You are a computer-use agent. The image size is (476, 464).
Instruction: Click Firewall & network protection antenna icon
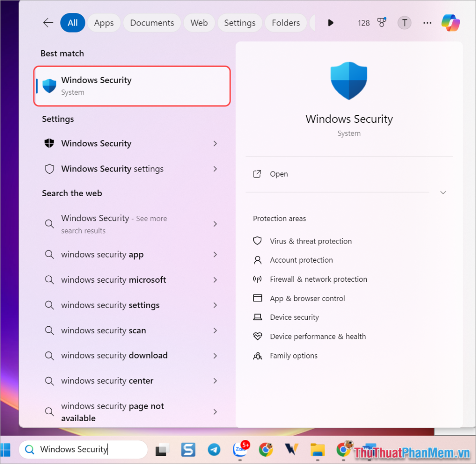[258, 279]
